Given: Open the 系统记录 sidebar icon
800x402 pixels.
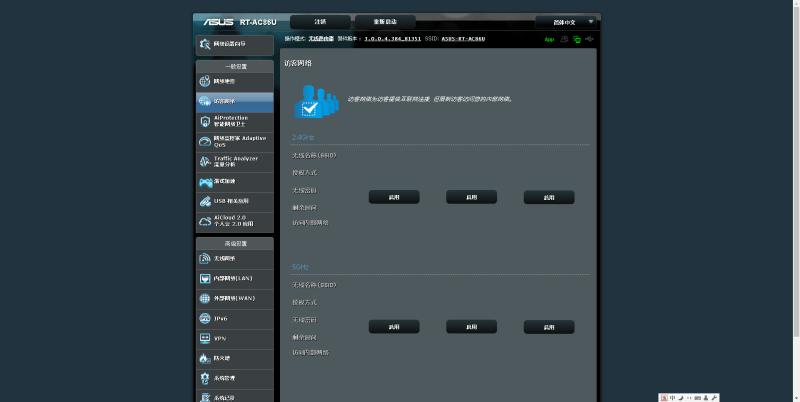Looking at the screenshot, I should click(x=205, y=397).
